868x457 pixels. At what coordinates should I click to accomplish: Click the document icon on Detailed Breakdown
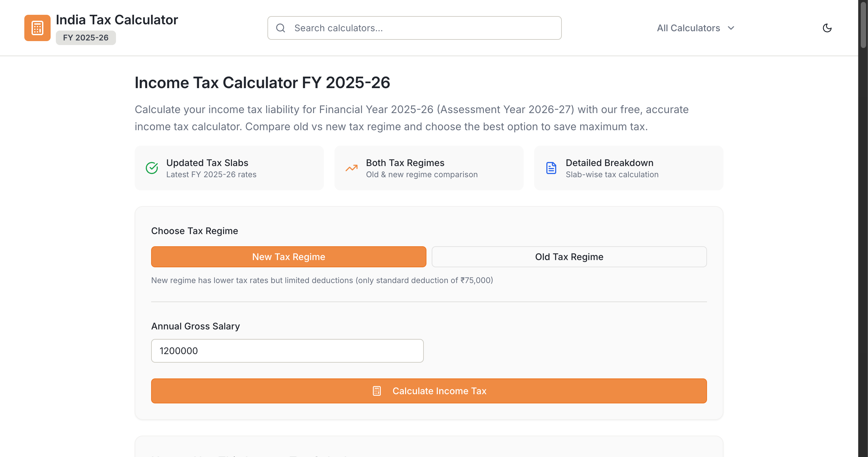[551, 168]
